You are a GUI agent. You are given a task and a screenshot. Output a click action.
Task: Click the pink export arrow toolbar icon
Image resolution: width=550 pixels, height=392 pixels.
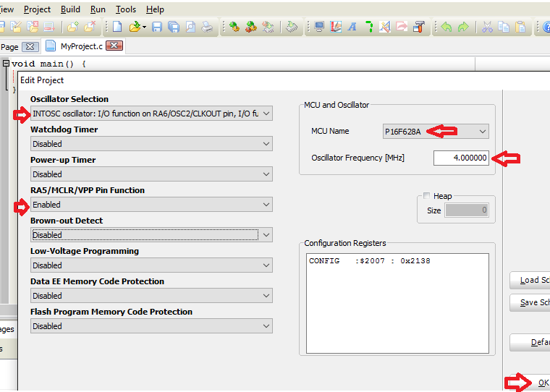(x=402, y=27)
